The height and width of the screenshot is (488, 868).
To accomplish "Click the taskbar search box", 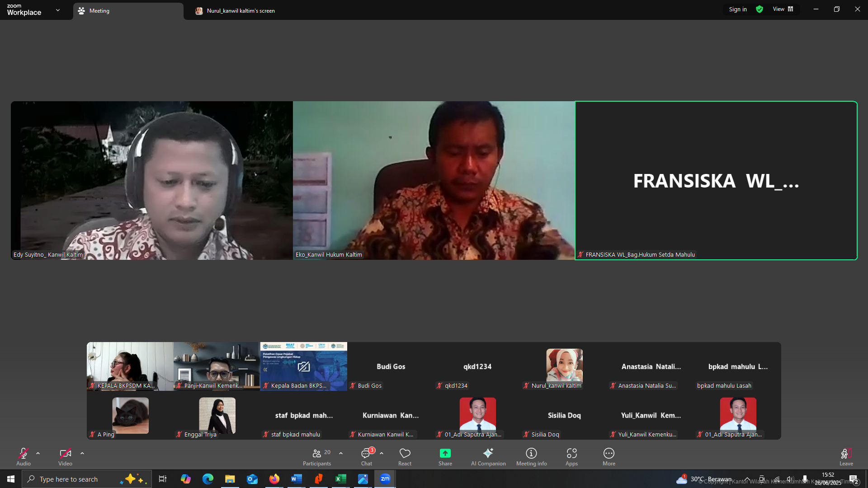I will tap(87, 479).
